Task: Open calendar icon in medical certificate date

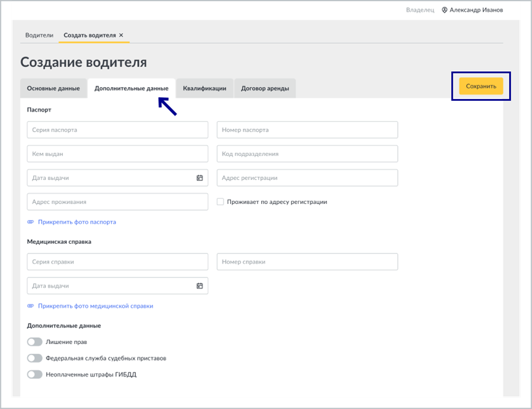Action: click(x=200, y=286)
